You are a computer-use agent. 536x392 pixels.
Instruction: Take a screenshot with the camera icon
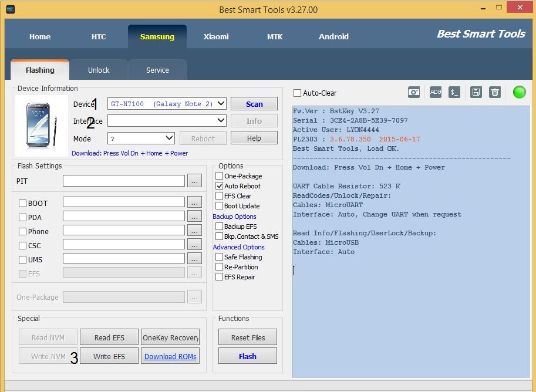click(x=414, y=92)
